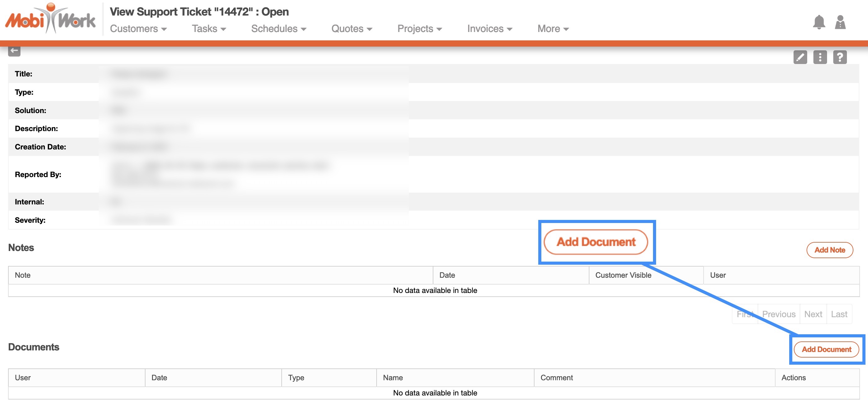Viewport: 868px width, 420px height.
Task: Click the Add Note button
Action: pyautogui.click(x=830, y=250)
